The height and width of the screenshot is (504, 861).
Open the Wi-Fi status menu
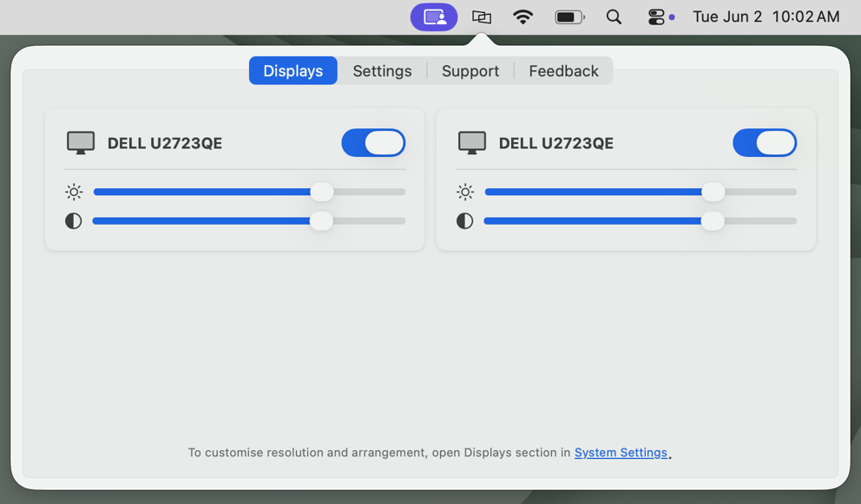[x=523, y=17]
